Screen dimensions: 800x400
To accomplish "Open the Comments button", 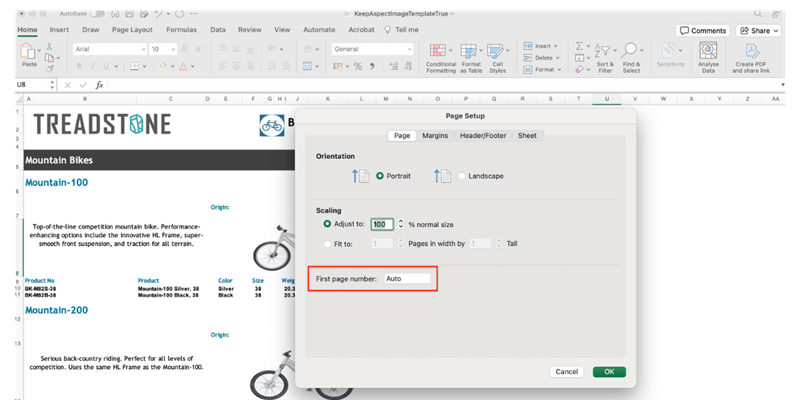I will point(703,31).
